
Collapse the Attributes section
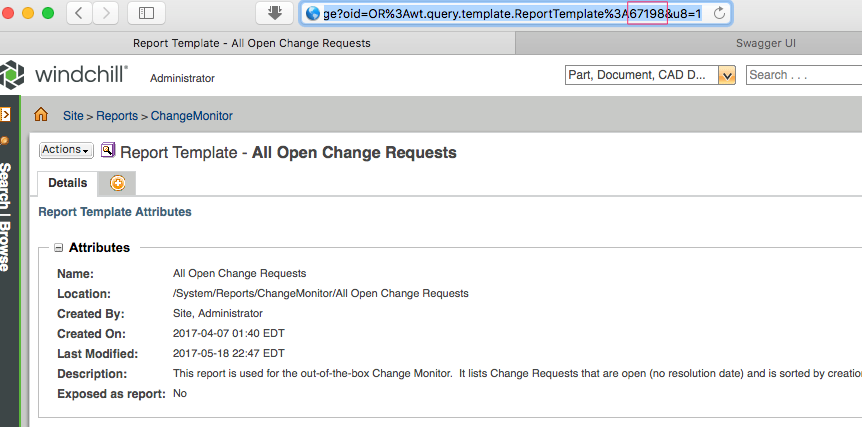click(x=58, y=248)
